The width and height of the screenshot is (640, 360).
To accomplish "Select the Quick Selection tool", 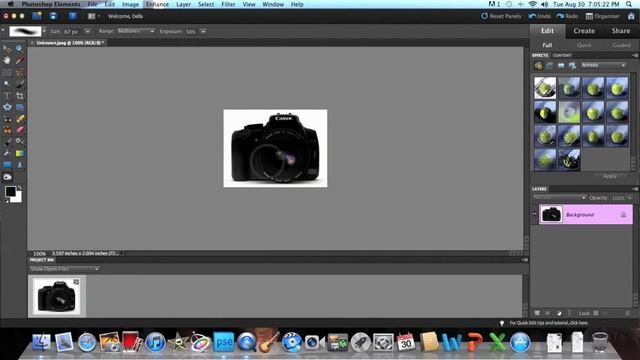I will [x=19, y=84].
